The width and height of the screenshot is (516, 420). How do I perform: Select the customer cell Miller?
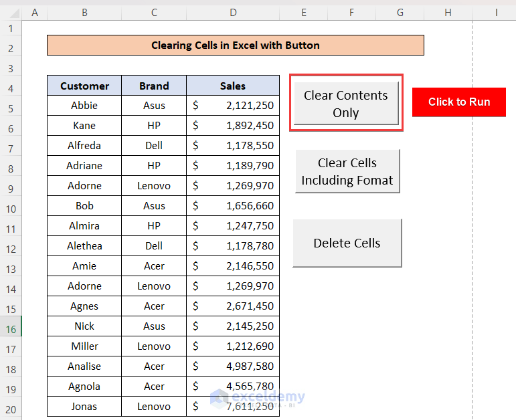[84, 346]
